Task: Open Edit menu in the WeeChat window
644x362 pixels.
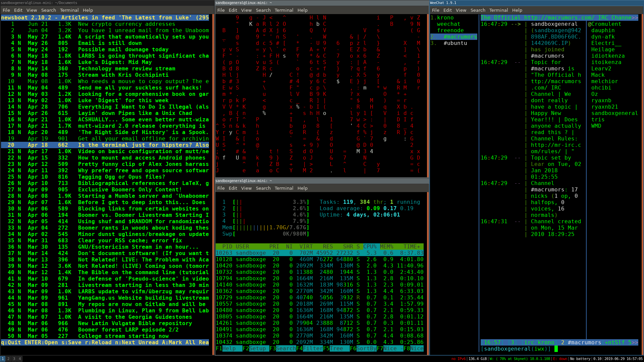Action: click(447, 10)
